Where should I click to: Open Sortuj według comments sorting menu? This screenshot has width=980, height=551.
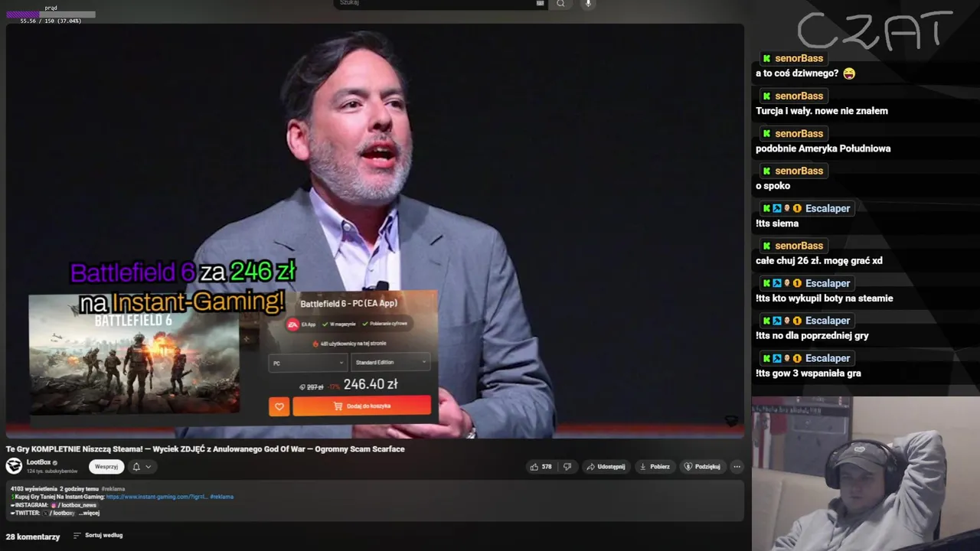pyautogui.click(x=98, y=536)
